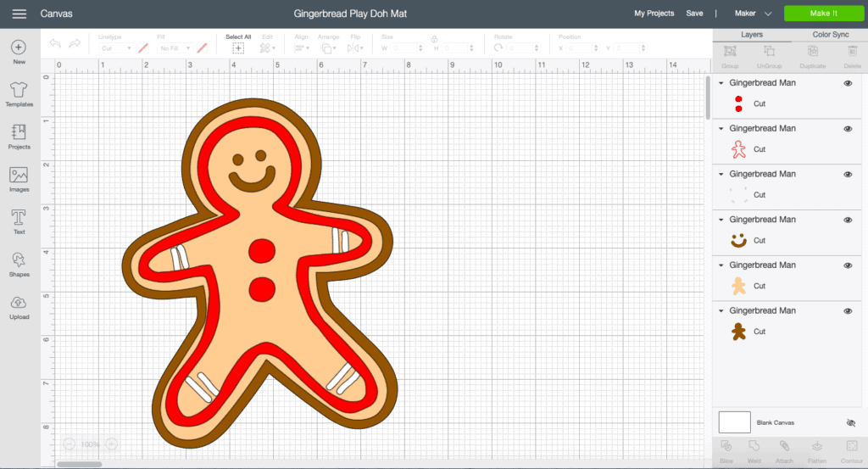The width and height of the screenshot is (868, 469).
Task: Click the Upload cloud icon
Action: click(x=19, y=303)
